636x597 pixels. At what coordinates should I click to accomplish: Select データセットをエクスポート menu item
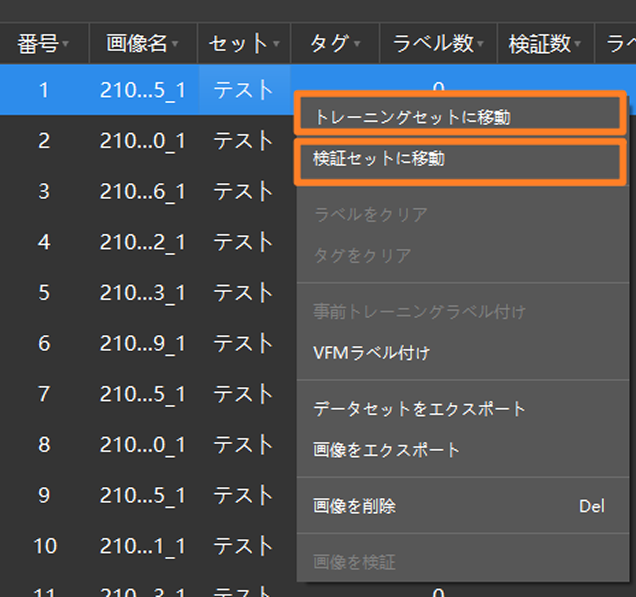click(463, 409)
